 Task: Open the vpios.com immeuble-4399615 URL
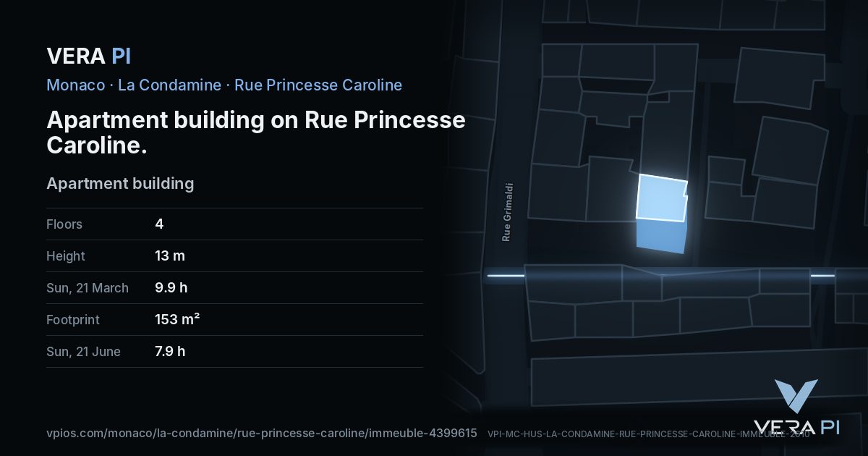point(262,434)
